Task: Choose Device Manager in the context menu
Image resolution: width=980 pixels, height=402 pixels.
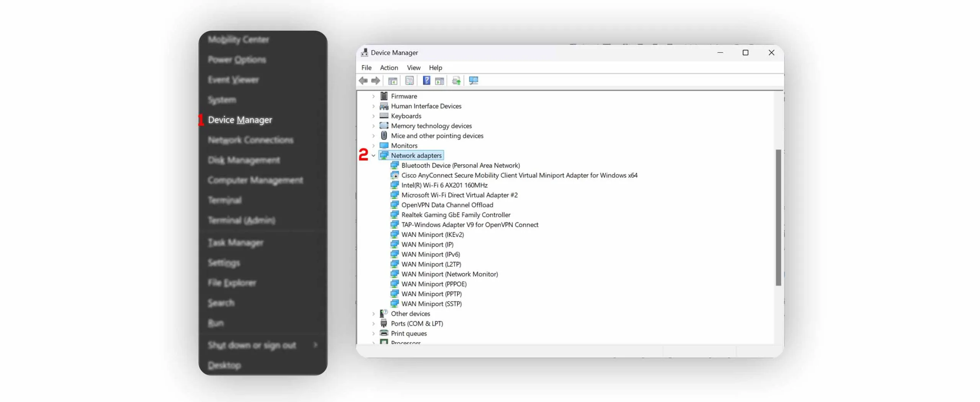Action: click(240, 120)
